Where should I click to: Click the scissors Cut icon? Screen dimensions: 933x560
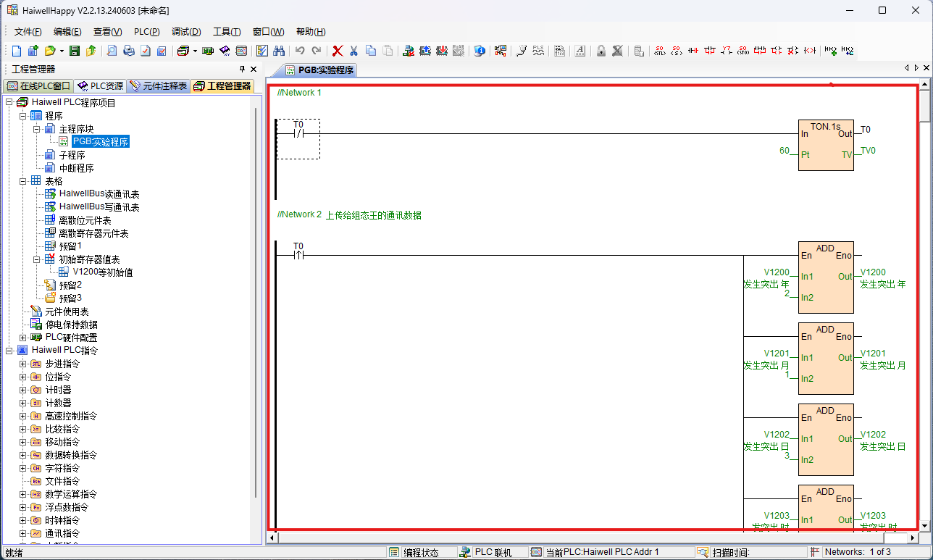[x=353, y=51]
